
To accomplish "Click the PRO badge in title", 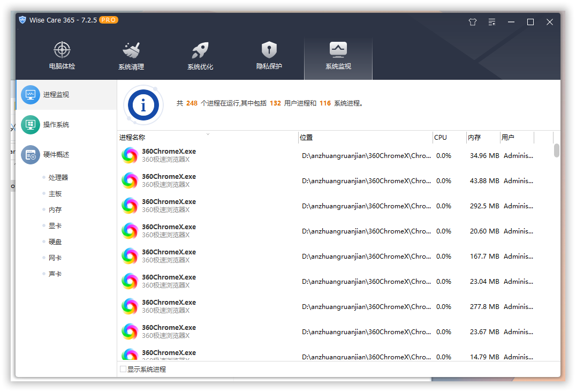I will [x=109, y=20].
